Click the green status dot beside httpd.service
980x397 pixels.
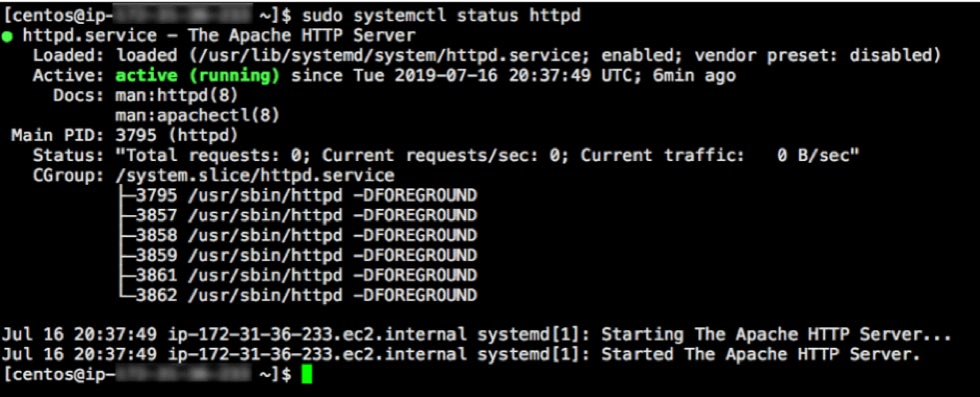pos(8,36)
